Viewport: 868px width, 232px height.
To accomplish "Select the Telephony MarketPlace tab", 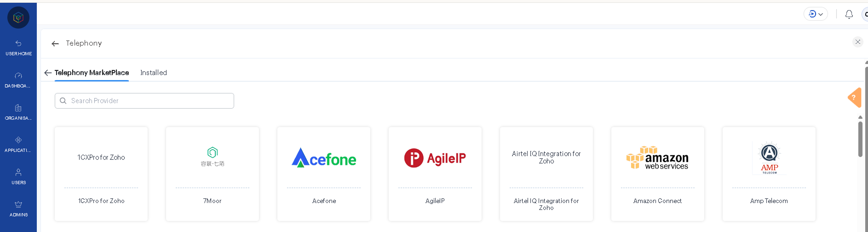I will (92, 73).
